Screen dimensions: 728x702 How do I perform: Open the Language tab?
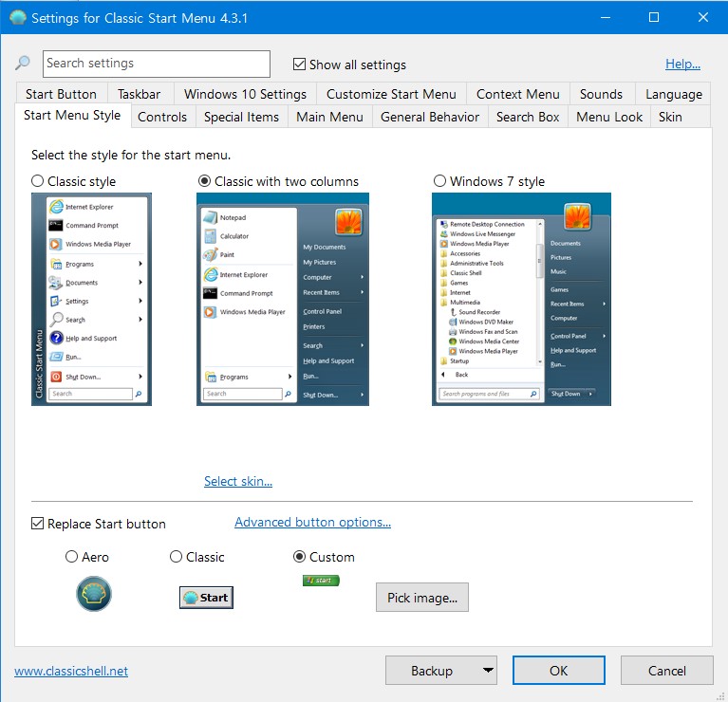point(674,94)
